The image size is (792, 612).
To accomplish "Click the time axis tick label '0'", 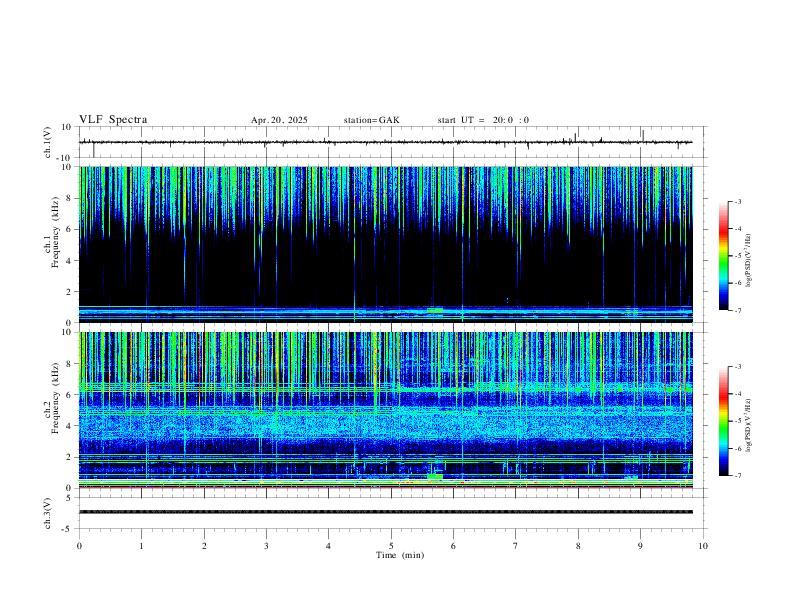I will pyautogui.click(x=79, y=546).
